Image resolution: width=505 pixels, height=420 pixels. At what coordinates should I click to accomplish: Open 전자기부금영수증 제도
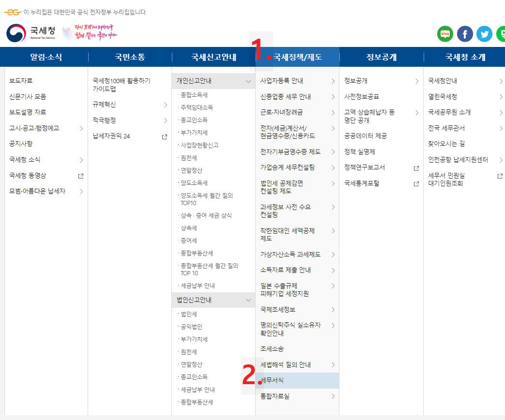(x=291, y=152)
